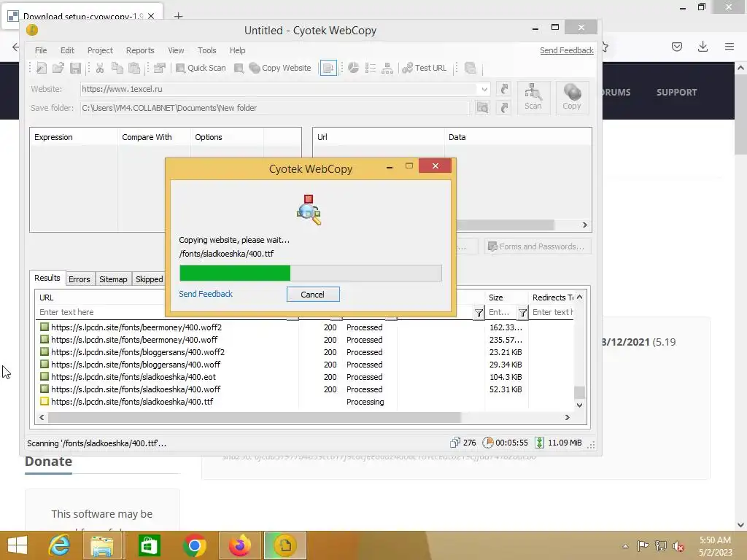Click the Copy clipboard toolbar icon
Screen dimensions: 747x560
click(x=117, y=68)
